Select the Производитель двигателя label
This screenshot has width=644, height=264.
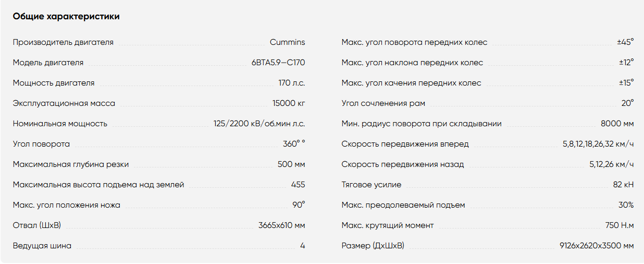(63, 42)
